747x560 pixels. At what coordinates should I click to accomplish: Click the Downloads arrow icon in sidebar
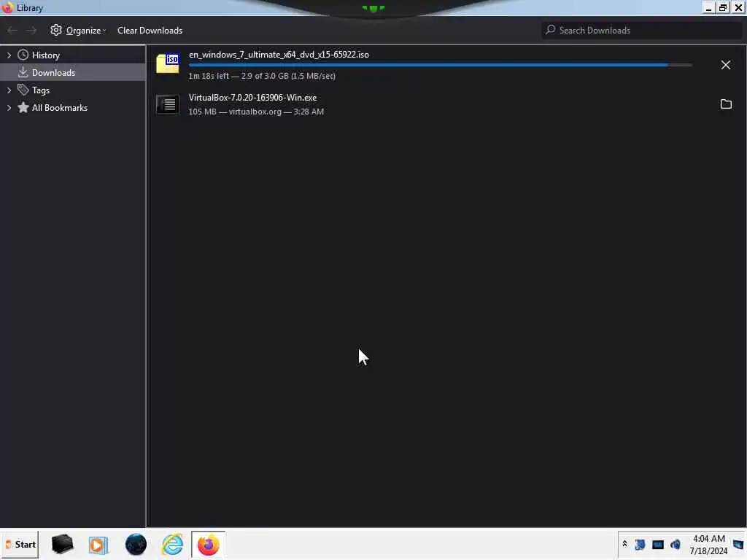(x=23, y=72)
